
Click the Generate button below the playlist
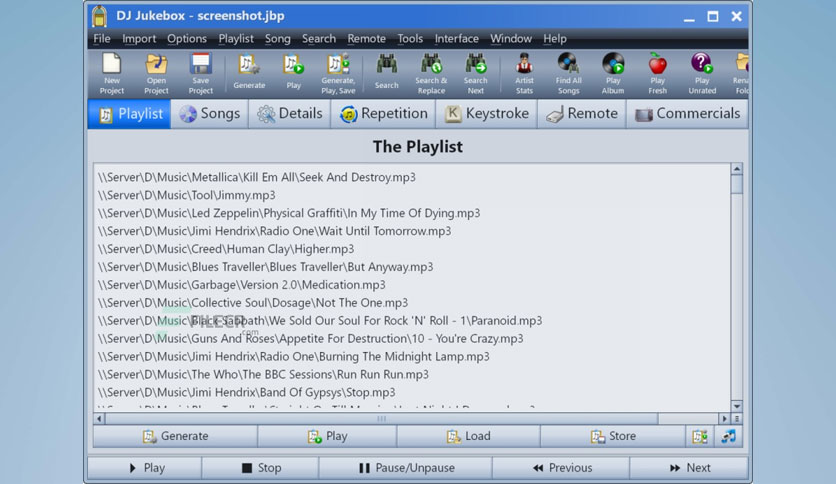(175, 437)
